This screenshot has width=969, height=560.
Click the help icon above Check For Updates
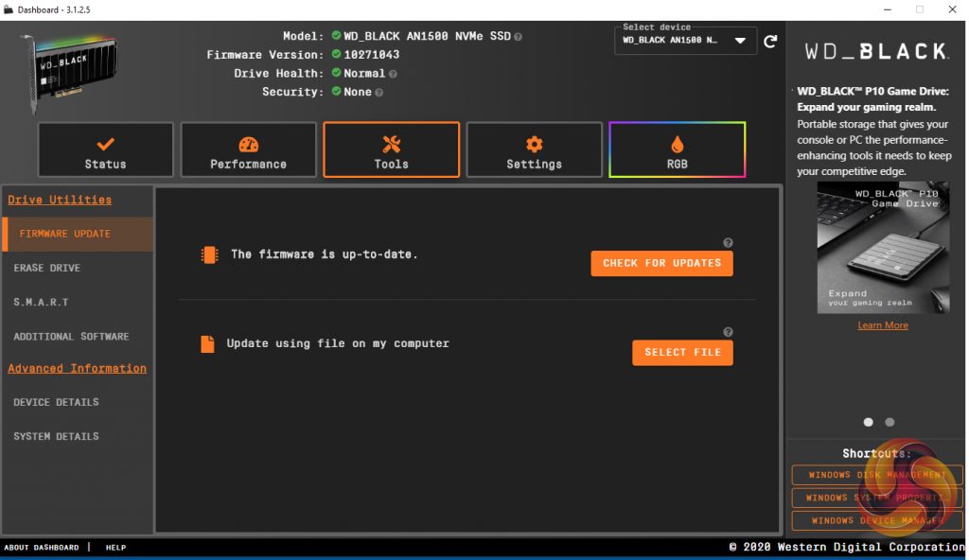tap(728, 243)
